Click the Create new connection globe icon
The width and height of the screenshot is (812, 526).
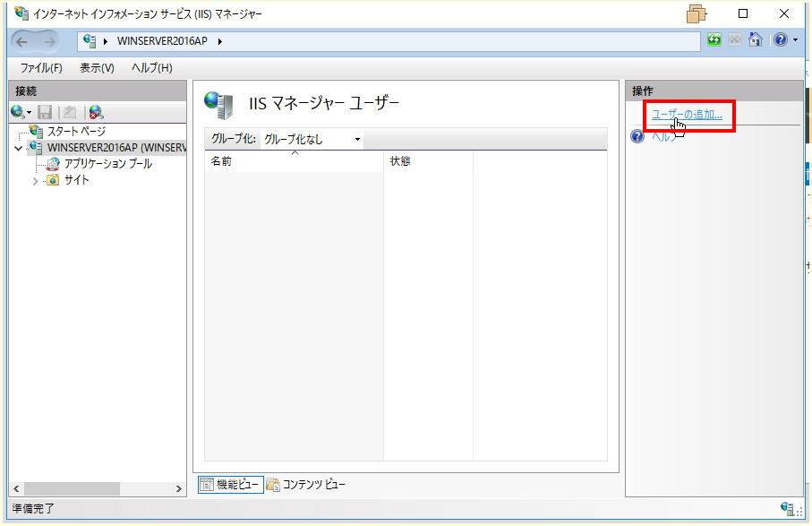click(x=17, y=112)
